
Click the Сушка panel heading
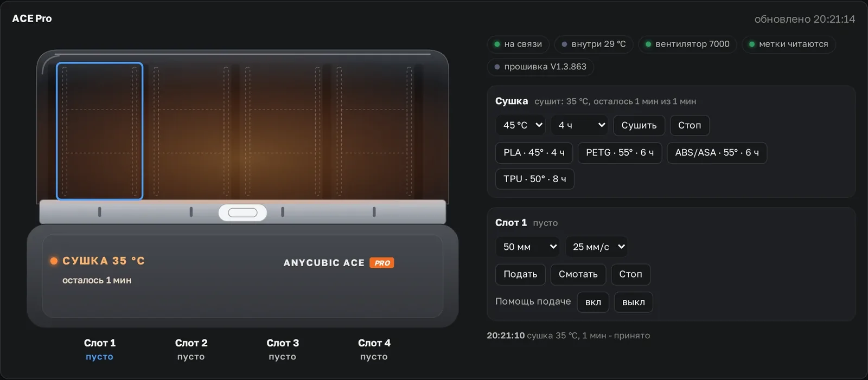pos(512,101)
